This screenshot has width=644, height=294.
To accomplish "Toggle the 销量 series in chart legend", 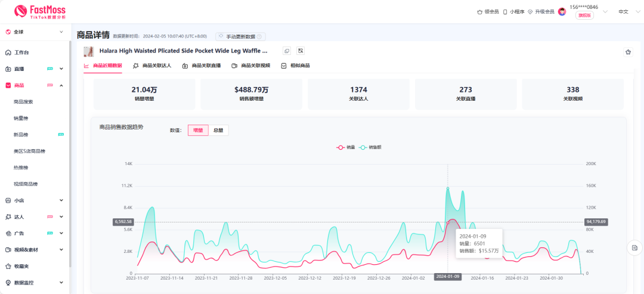I will [346, 147].
